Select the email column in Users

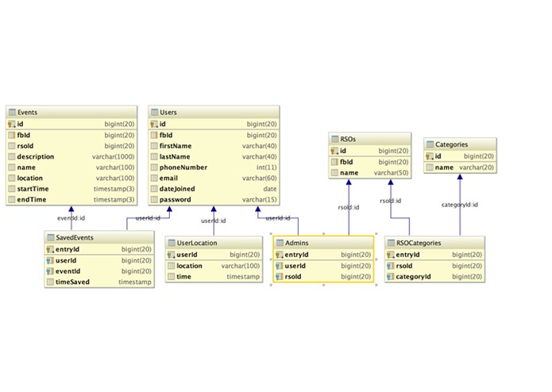pos(214,178)
